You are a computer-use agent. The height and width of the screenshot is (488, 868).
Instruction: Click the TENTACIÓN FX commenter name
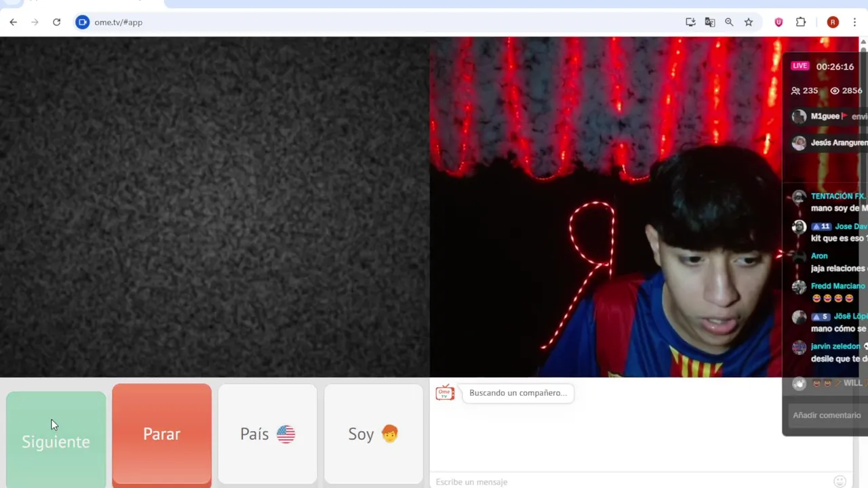[x=838, y=197]
